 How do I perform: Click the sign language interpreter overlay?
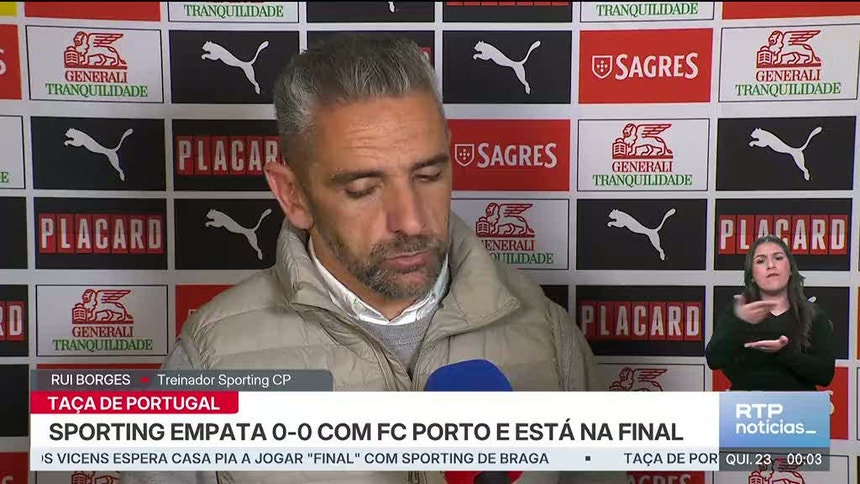771,313
